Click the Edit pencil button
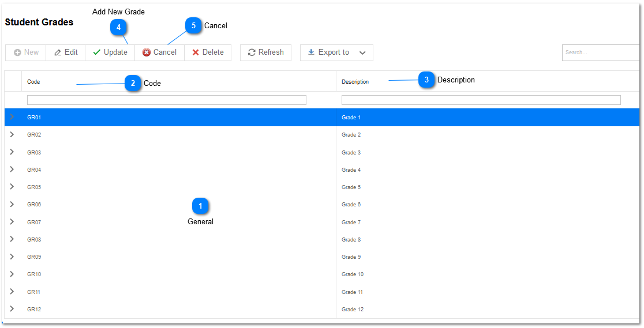Screen dimensions: 644x328 [66, 52]
